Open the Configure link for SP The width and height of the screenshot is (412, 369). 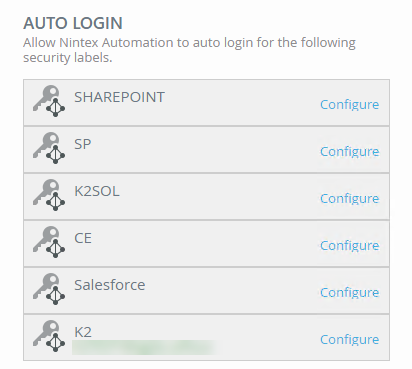(x=349, y=152)
